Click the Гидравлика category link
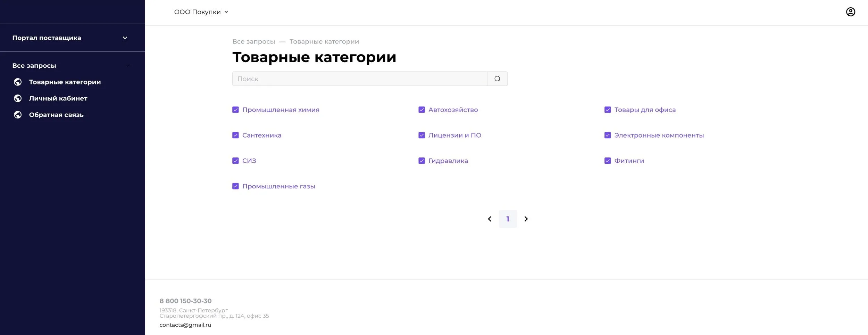Viewport: 868px width, 335px height. click(x=448, y=161)
